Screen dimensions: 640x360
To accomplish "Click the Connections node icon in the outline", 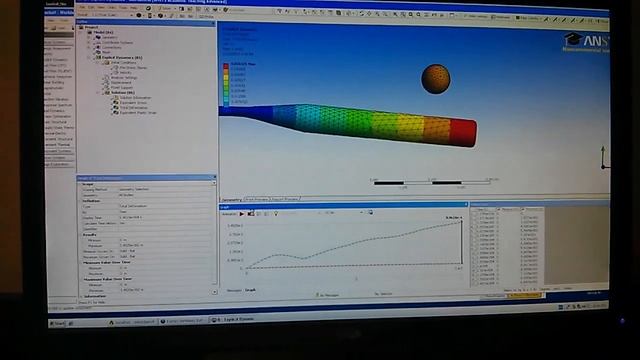I will [x=98, y=47].
